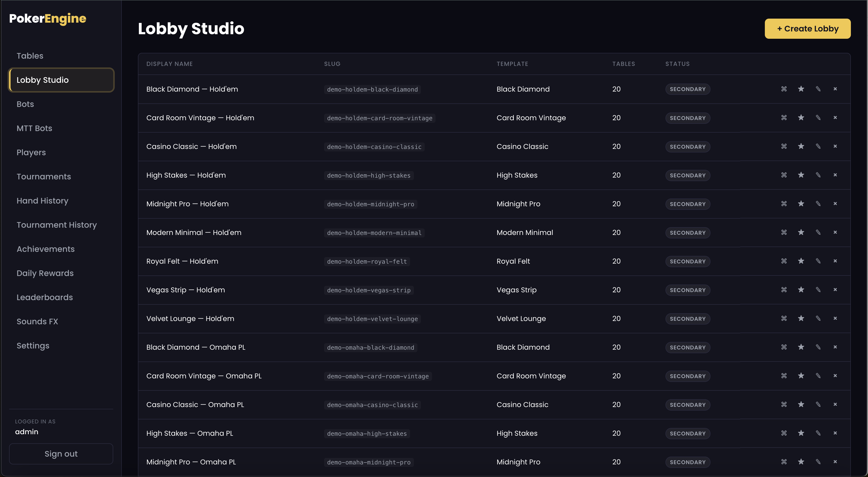Click command-symbol icon for Midnight Pro — Hold'em
Screen dimensions: 868x477
click(784, 204)
